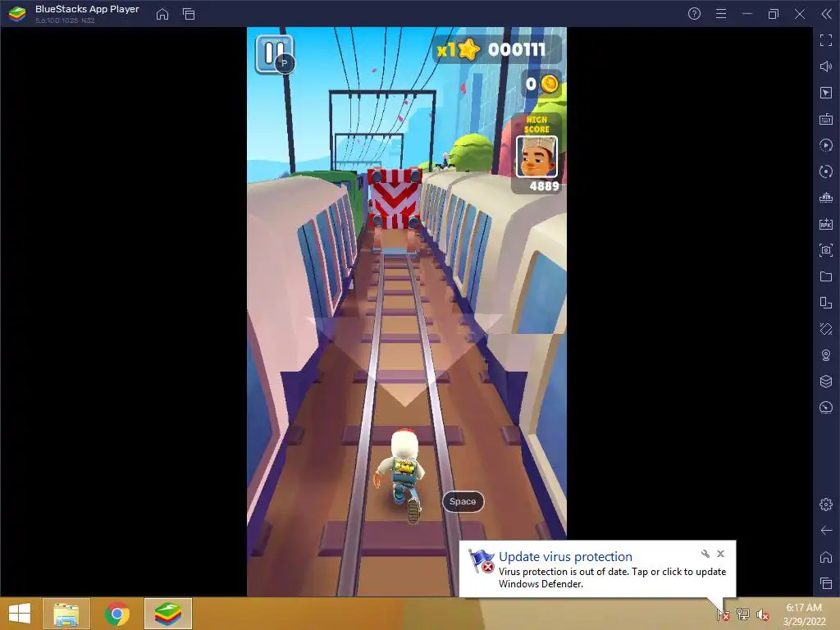The width and height of the screenshot is (840, 630).
Task: Toggle the lock cursor sidebar icon
Action: 825,93
